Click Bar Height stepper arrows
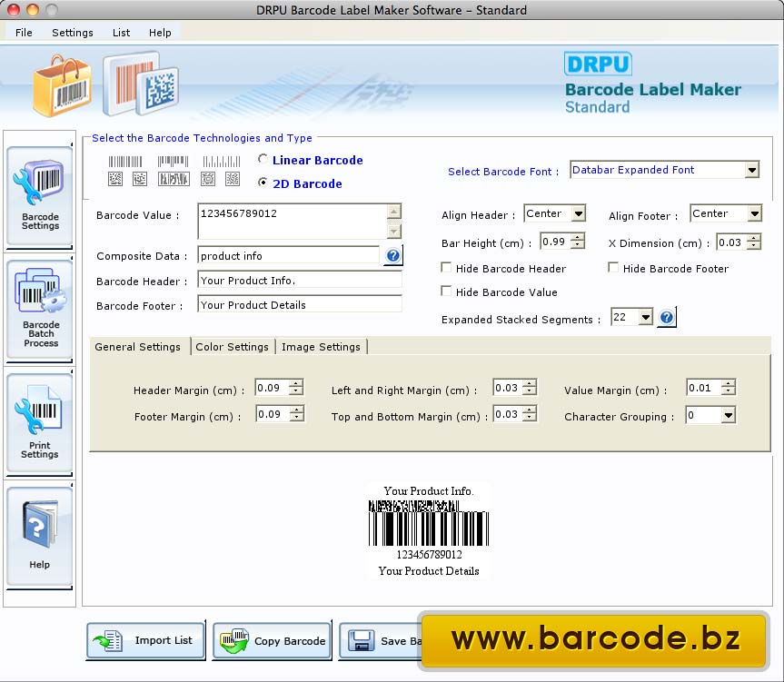784x682 pixels. [578, 242]
